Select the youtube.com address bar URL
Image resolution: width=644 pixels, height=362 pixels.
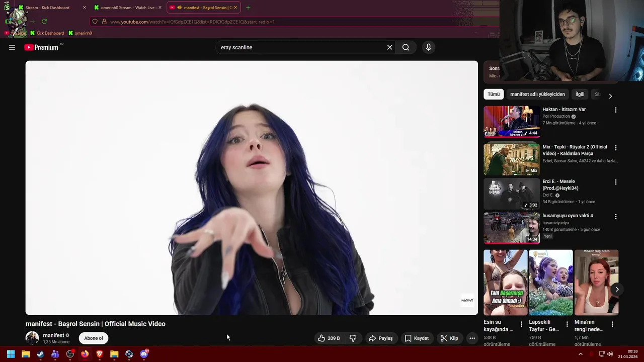192,22
